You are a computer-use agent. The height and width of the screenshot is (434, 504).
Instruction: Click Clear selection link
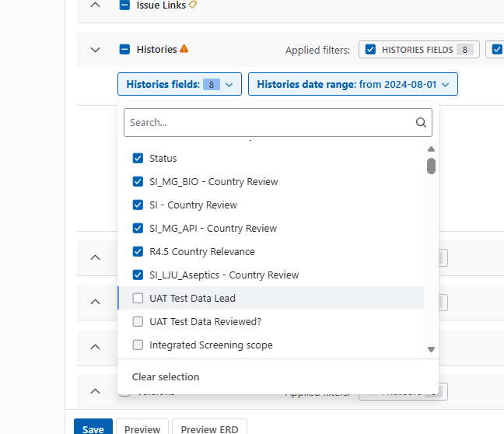[x=166, y=376]
